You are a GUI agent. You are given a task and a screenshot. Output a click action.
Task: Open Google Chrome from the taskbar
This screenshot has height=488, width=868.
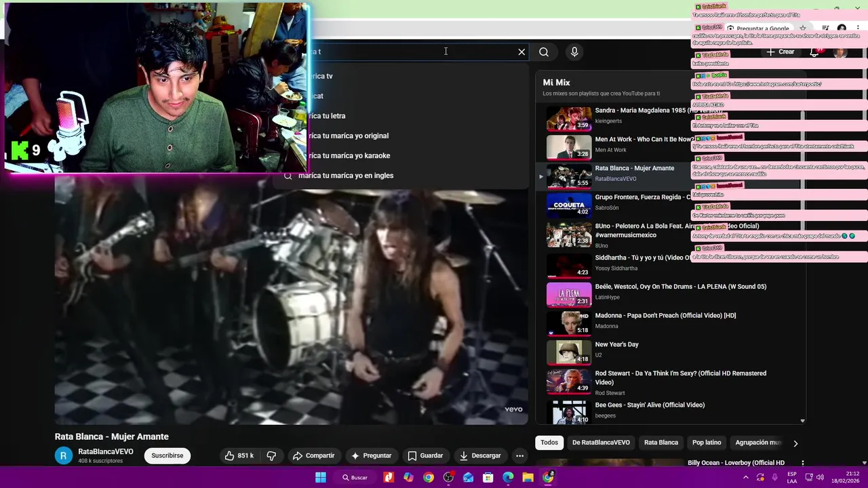coord(429,477)
